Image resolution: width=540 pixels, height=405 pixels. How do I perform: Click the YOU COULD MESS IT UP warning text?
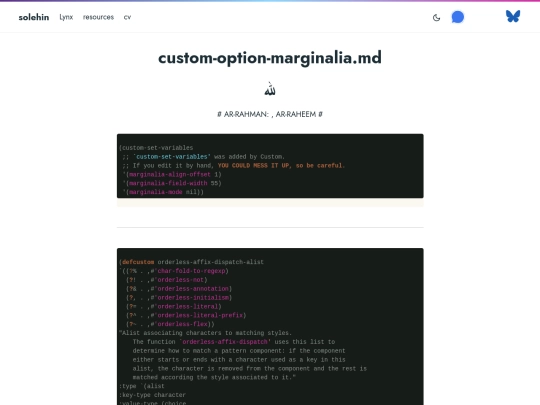point(281,166)
